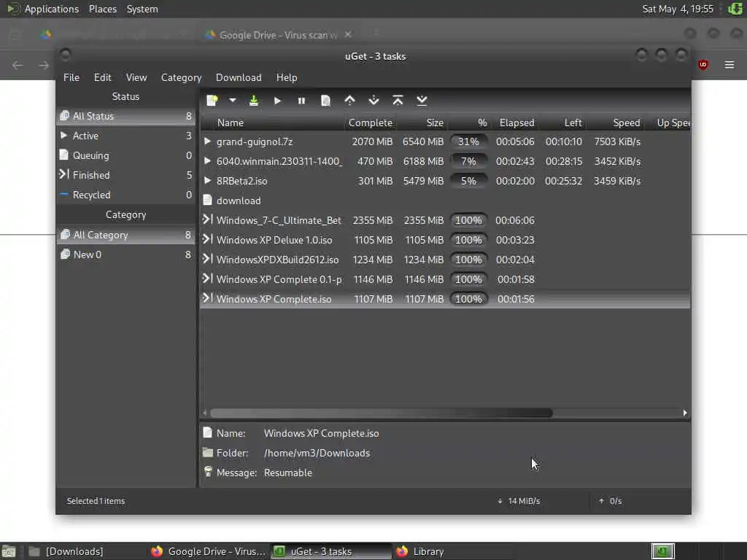Click the green Save/Grab clipboard toolbar icon

click(253, 101)
